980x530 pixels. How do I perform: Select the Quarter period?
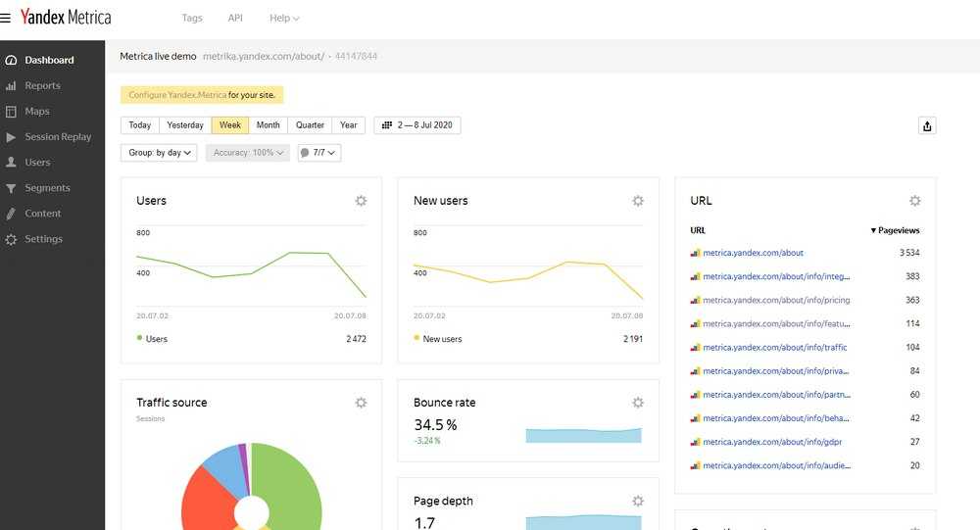click(x=310, y=125)
